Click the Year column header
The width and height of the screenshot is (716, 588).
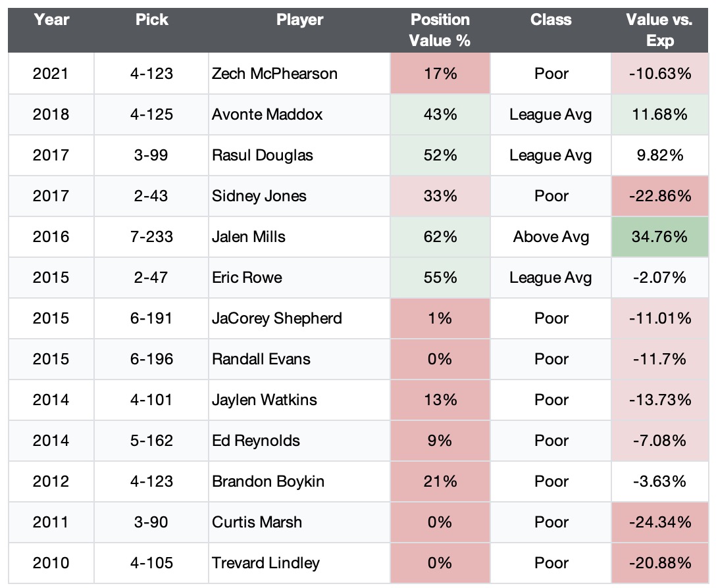click(x=51, y=20)
